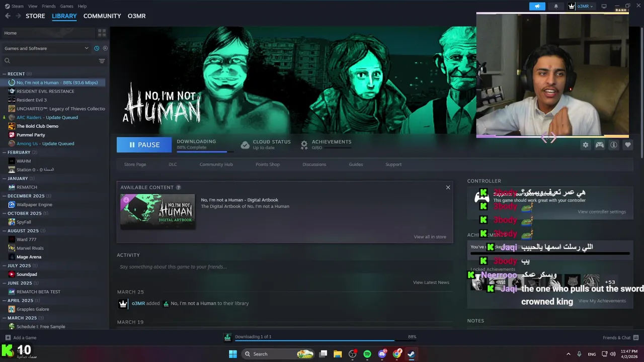
Task: Show Available Content help question mark
Action: (178, 188)
